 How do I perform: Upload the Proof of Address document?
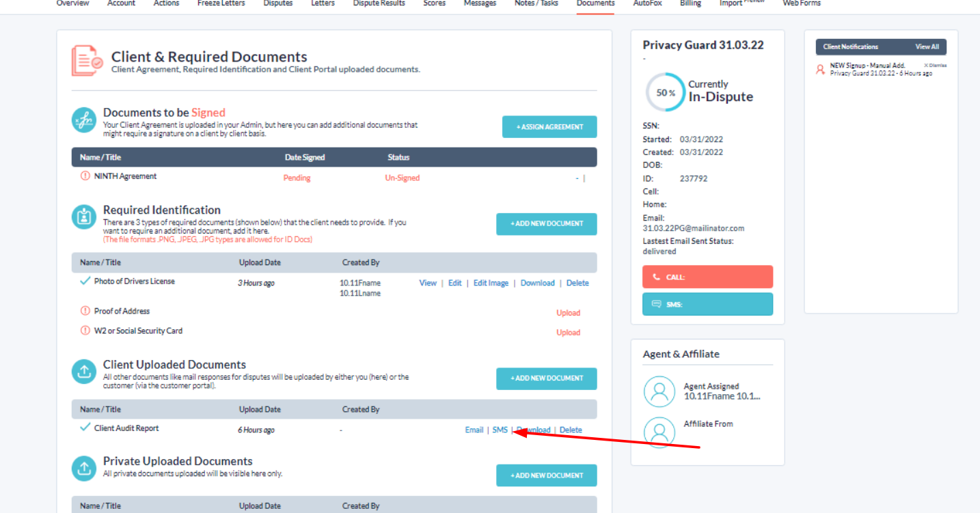pyautogui.click(x=568, y=313)
